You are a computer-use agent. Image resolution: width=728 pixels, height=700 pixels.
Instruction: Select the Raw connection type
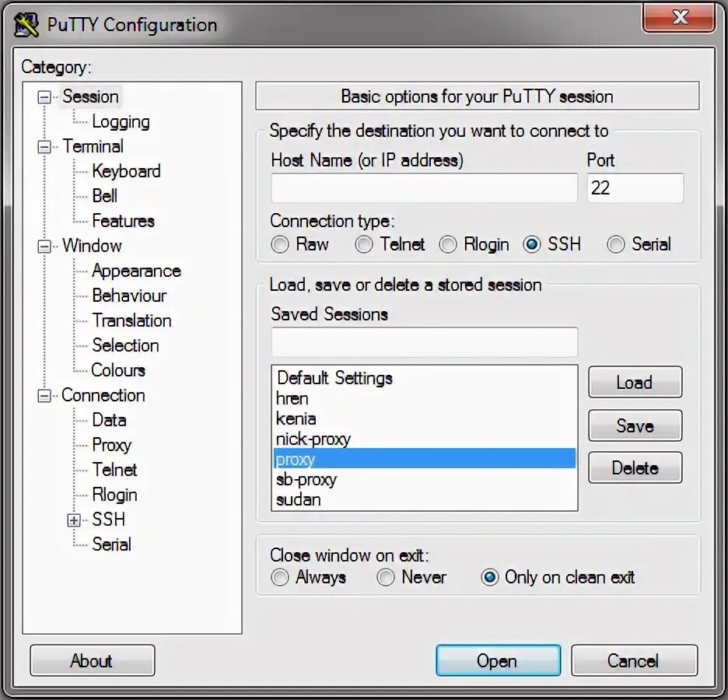[280, 244]
